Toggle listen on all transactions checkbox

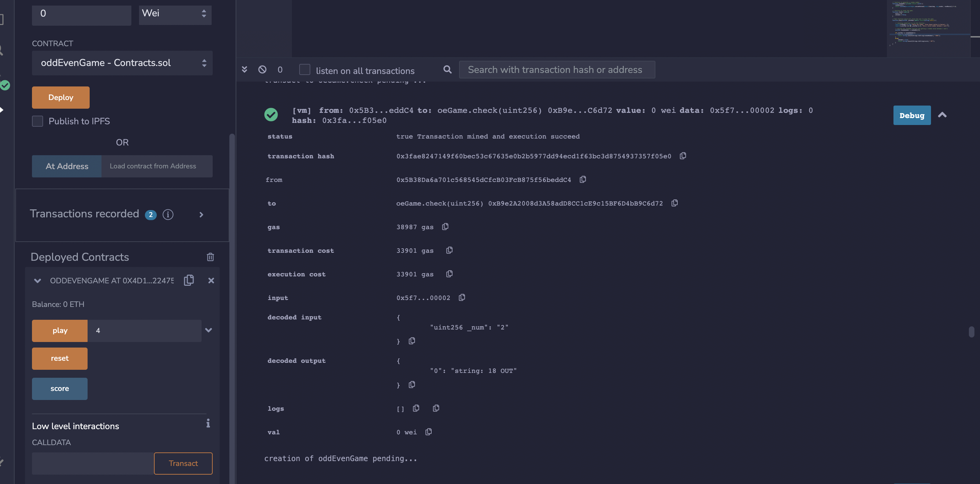(x=305, y=69)
